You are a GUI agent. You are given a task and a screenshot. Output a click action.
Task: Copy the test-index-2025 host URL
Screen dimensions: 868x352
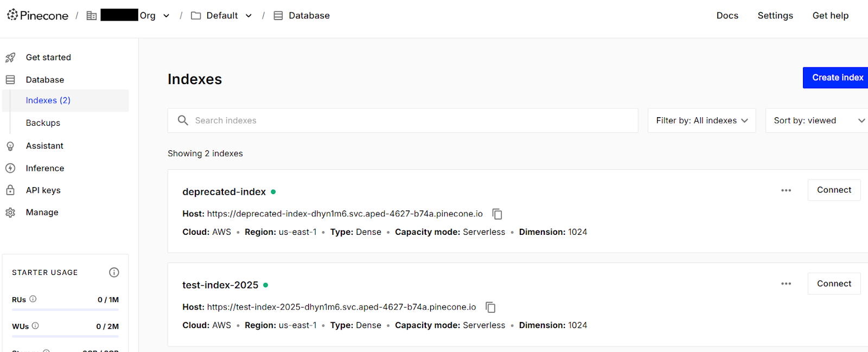click(490, 308)
